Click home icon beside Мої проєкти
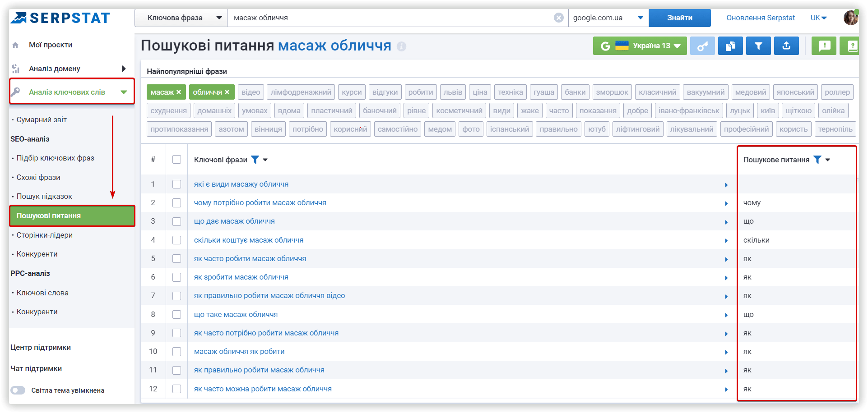 [x=15, y=45]
